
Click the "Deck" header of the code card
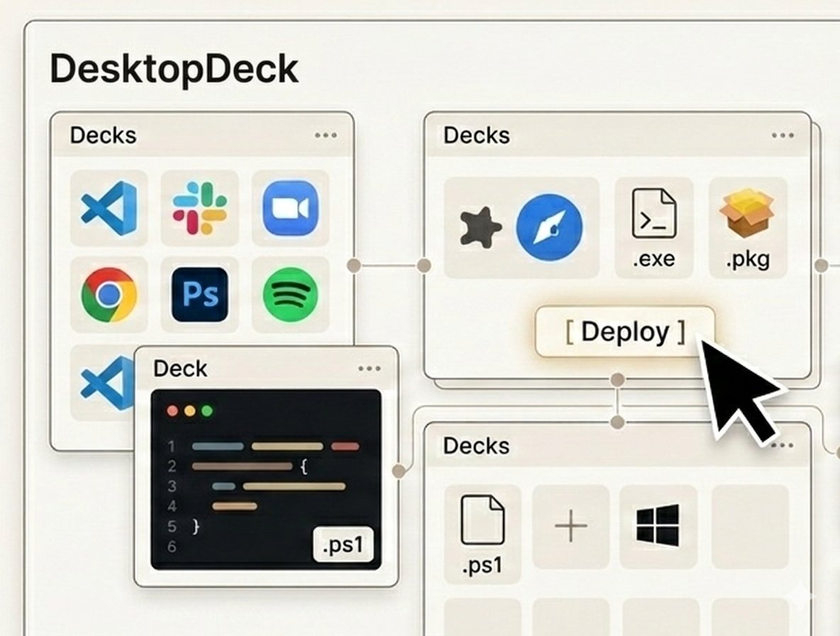180,368
